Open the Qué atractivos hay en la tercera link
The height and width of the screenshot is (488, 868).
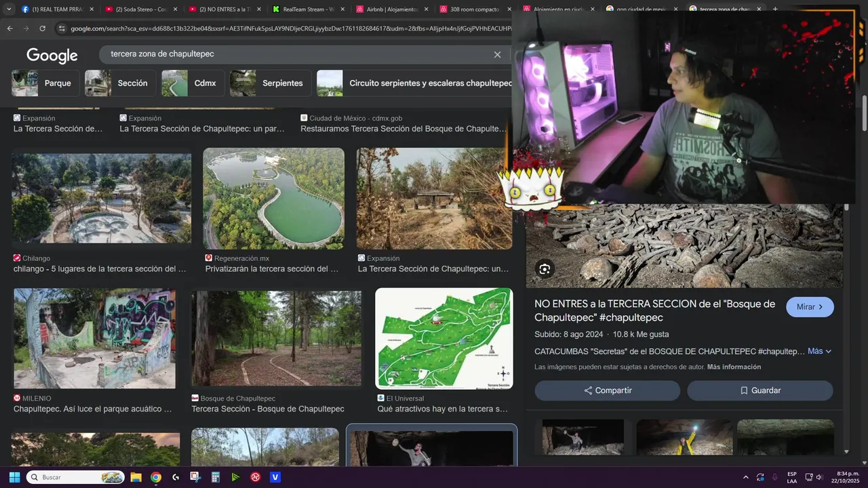(443, 409)
